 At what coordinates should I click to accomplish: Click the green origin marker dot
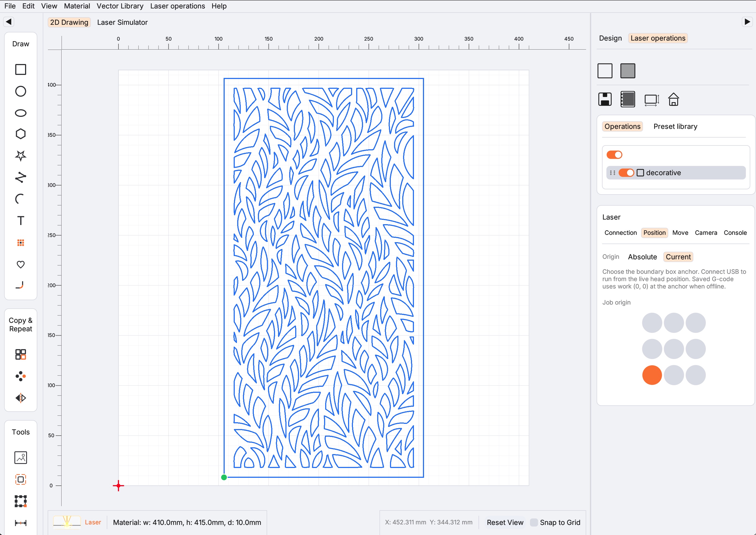coord(224,477)
